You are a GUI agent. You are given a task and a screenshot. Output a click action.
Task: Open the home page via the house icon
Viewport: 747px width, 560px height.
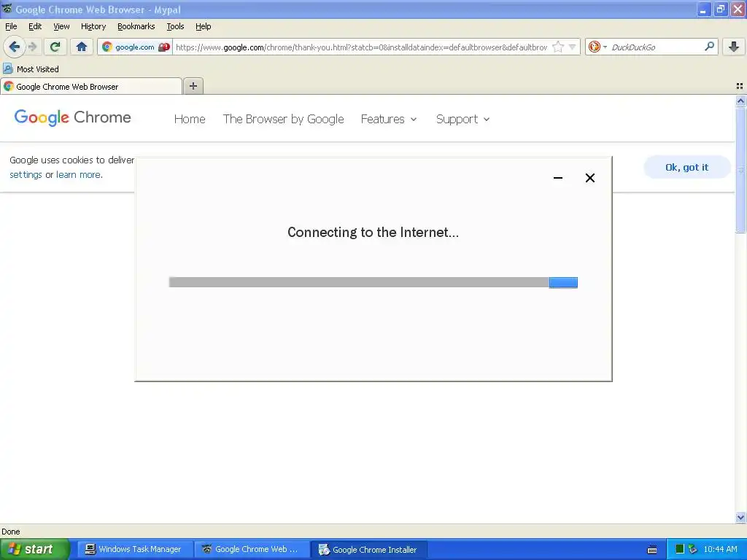coord(82,47)
